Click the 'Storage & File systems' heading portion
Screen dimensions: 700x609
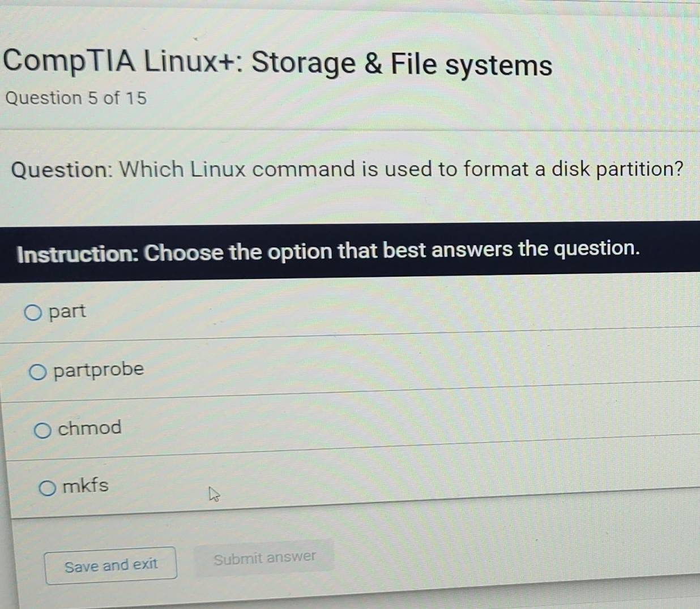point(402,63)
